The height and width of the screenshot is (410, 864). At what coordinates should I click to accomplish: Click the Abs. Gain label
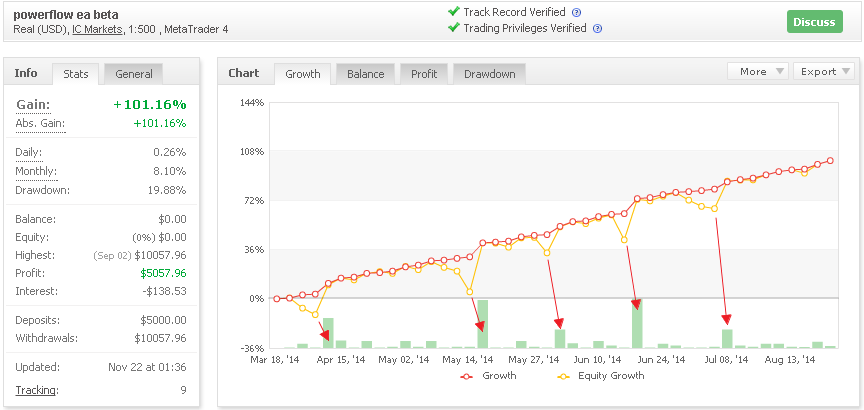pos(40,123)
